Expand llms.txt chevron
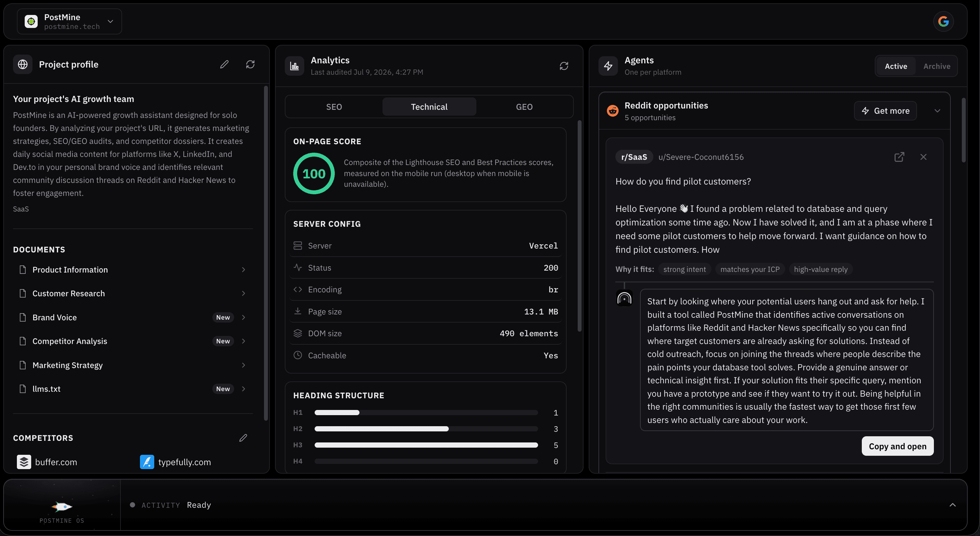980x536 pixels. pos(244,389)
